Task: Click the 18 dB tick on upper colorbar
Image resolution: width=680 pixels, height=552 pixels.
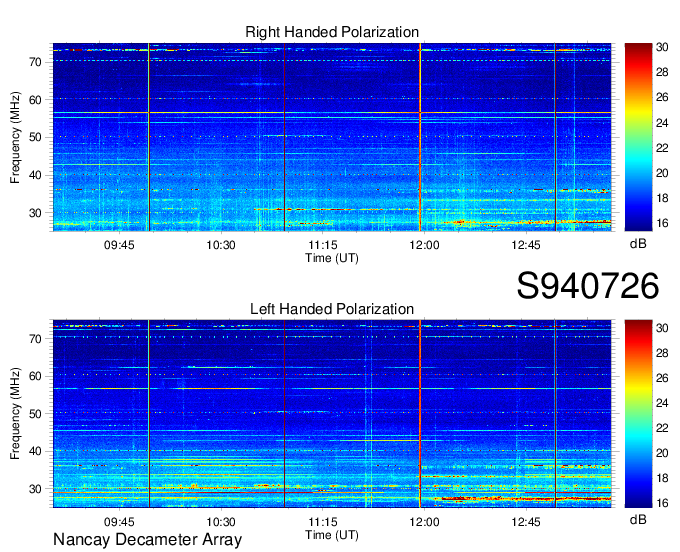Action: click(662, 199)
